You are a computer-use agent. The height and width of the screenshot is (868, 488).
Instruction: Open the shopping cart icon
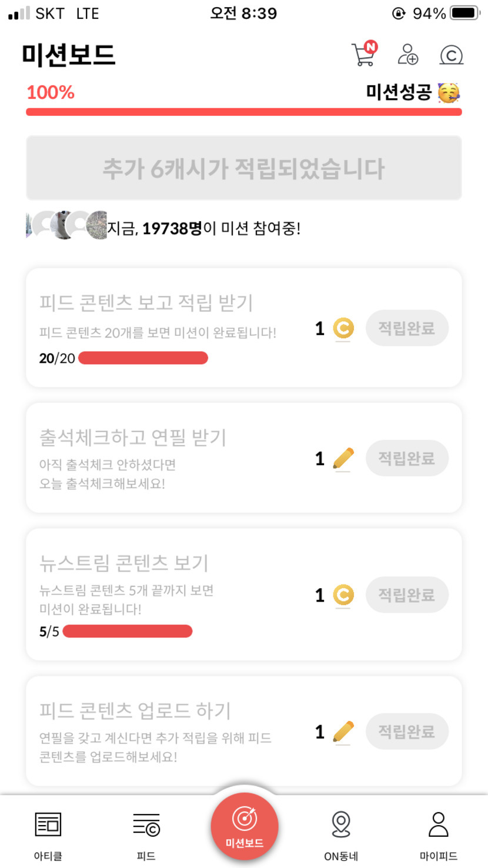click(x=364, y=55)
